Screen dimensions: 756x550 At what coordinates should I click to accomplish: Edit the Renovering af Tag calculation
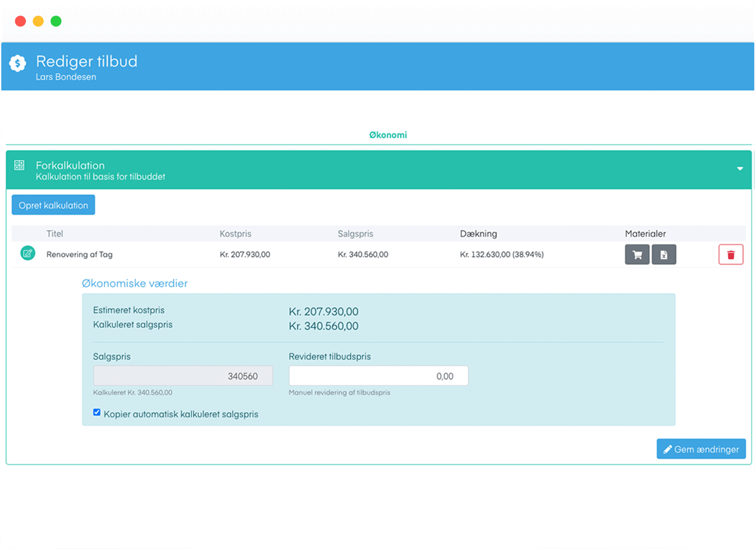click(x=28, y=253)
